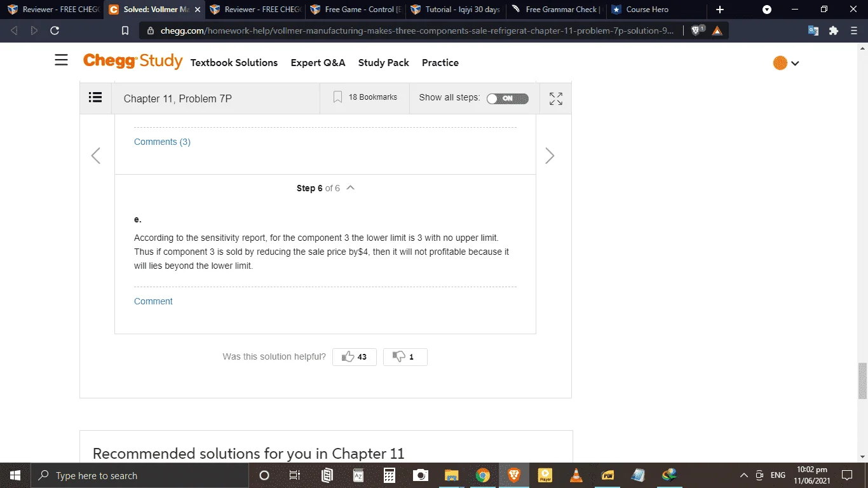Expand the solution to full screen
Screen dimensions: 868x488
pyautogui.click(x=556, y=98)
